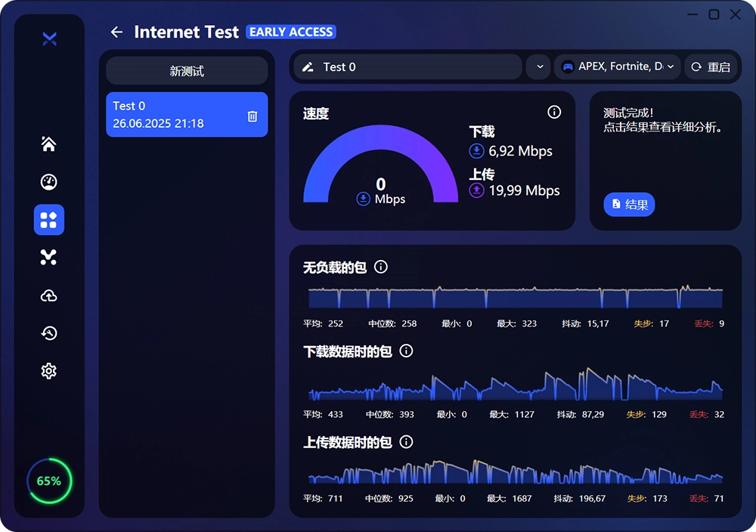756x532 pixels.
Task: Click the 中位数: 393 value
Action: point(389,414)
